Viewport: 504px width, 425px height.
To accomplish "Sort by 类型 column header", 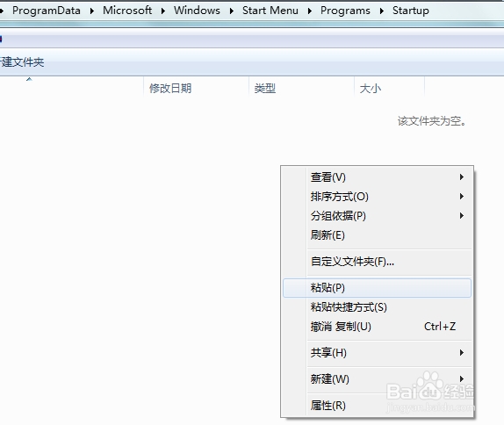I will (x=301, y=89).
